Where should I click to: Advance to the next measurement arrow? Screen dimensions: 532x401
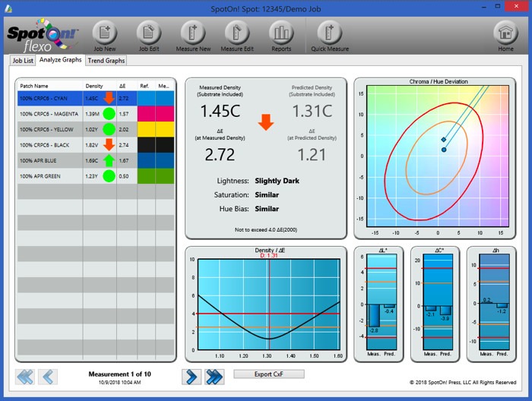(x=192, y=377)
